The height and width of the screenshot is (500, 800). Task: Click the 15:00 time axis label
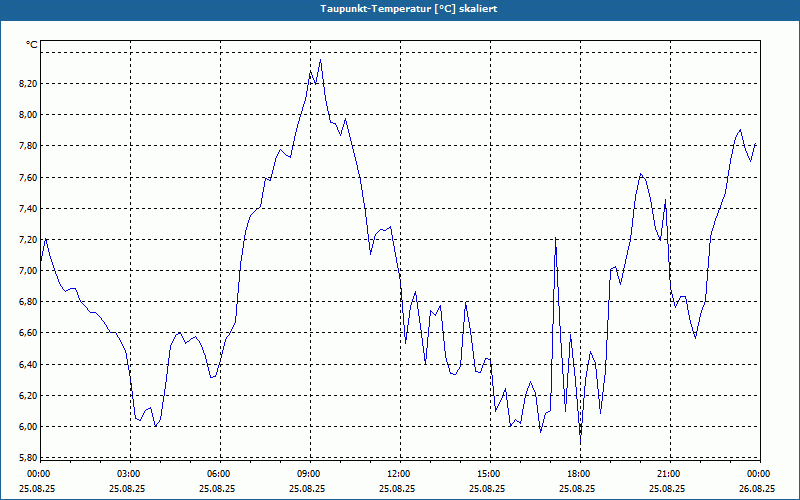(491, 474)
